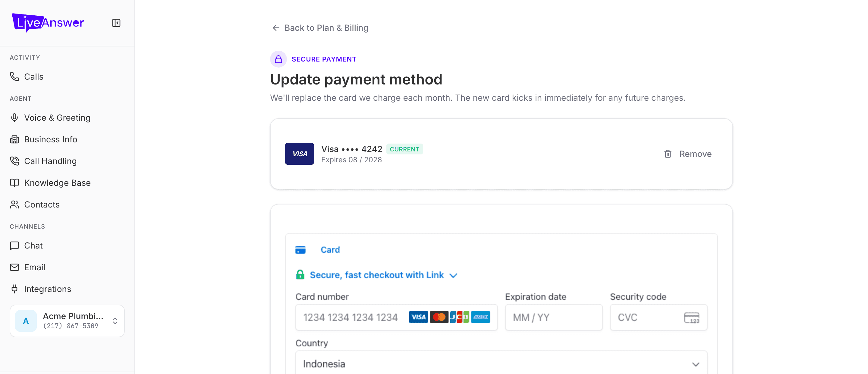Click the account switcher up-down chevrons

tap(115, 321)
